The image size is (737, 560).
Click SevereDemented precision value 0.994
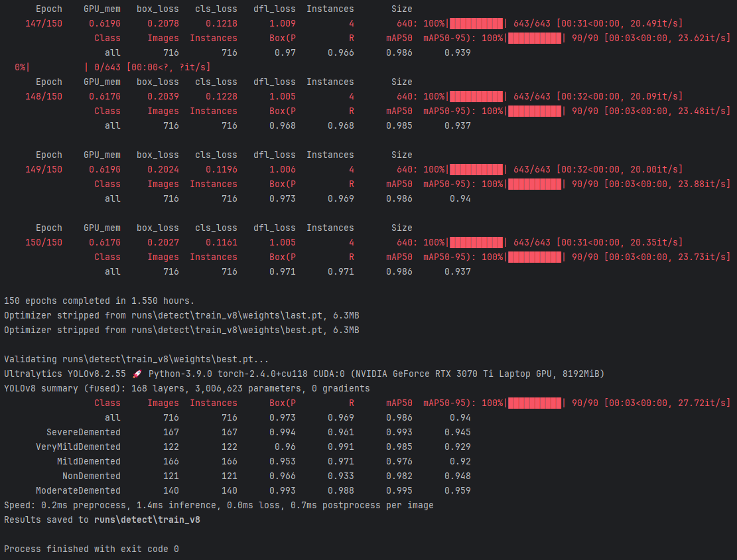pyautogui.click(x=283, y=432)
